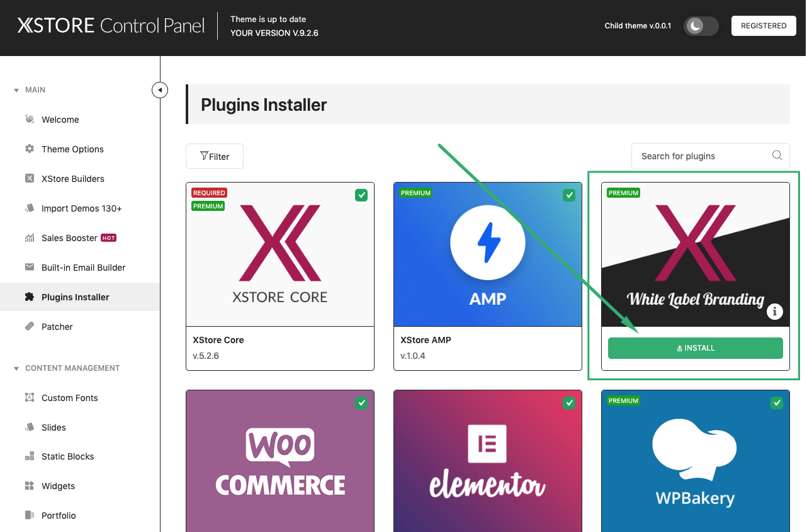Open Built-in Email Builder link
This screenshot has height=532, width=807.
click(x=84, y=268)
